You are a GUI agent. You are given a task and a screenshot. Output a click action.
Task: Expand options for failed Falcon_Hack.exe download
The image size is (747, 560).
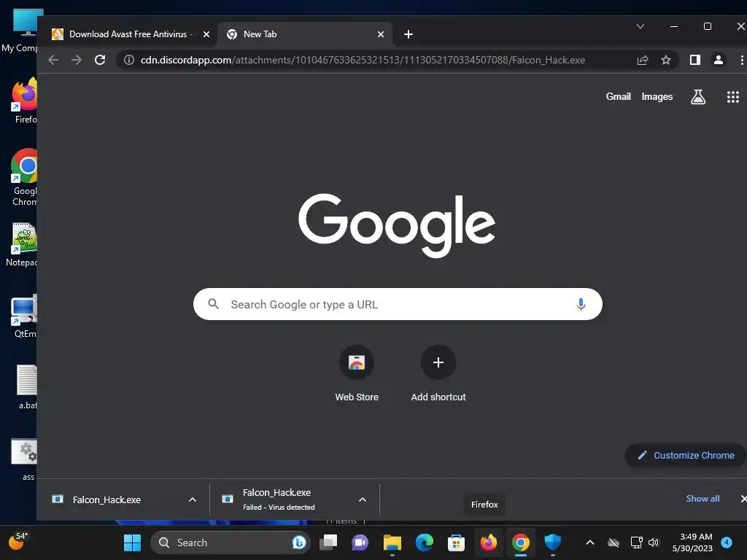point(363,499)
